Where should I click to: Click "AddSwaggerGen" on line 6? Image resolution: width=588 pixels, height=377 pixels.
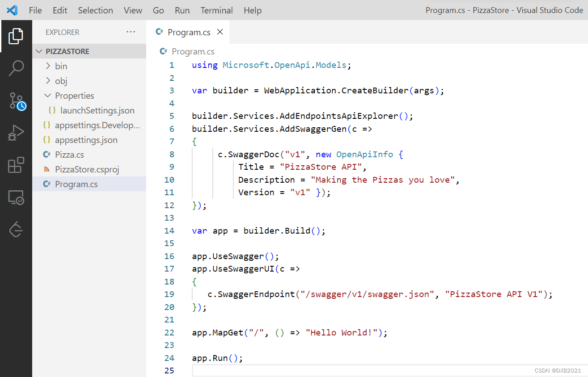[313, 129]
